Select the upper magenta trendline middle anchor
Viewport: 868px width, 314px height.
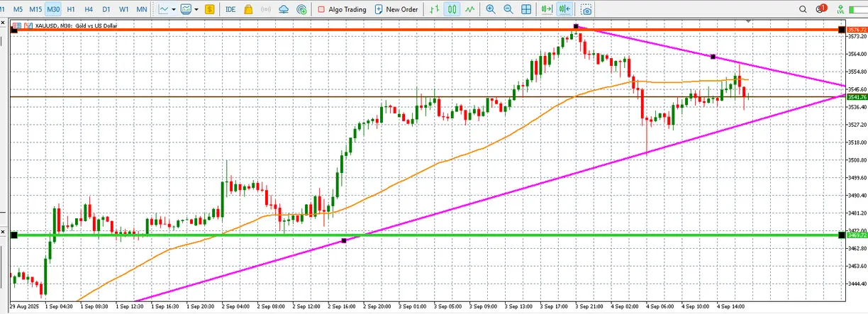tap(713, 57)
